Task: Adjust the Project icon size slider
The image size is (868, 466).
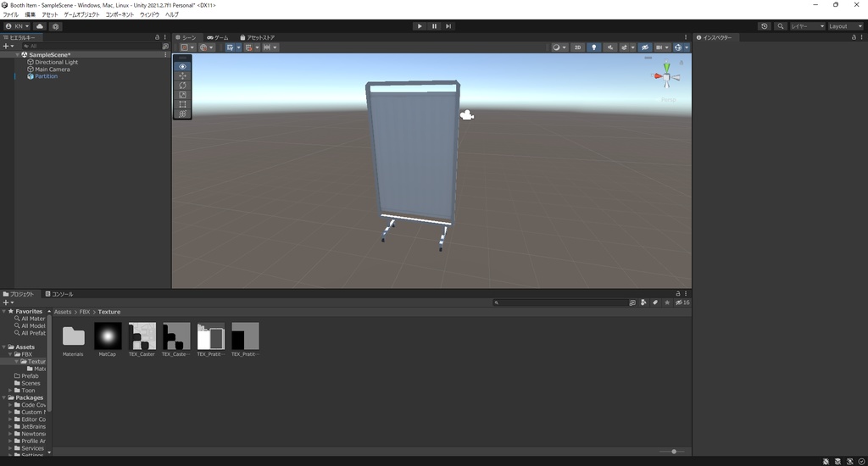Action: [674, 452]
